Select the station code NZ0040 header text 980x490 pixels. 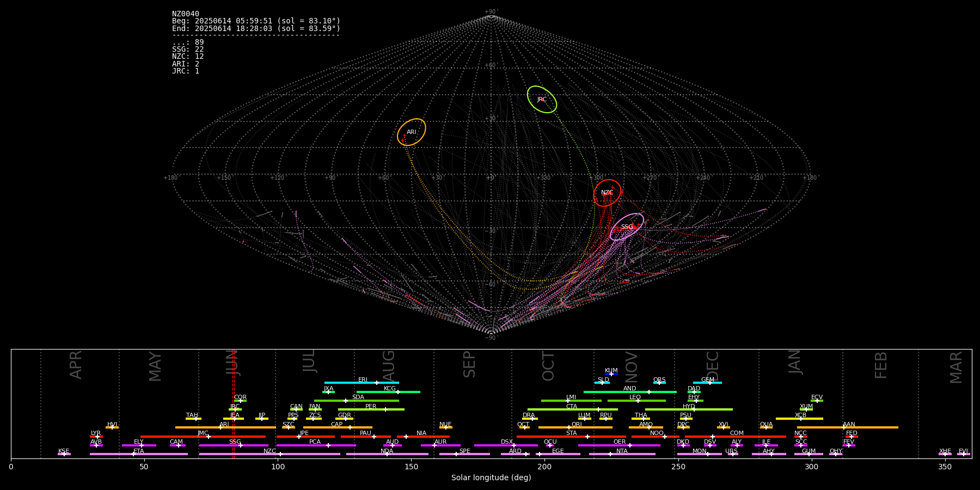(x=186, y=14)
